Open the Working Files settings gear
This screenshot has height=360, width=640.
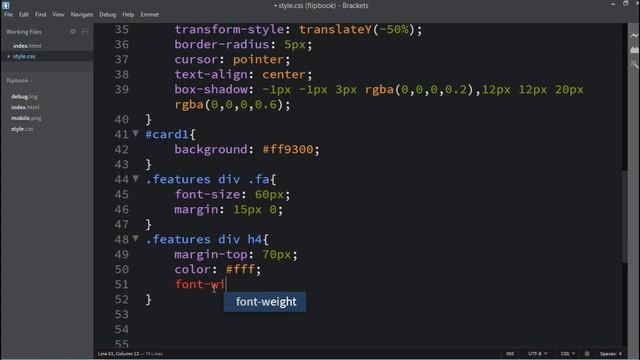click(x=73, y=31)
